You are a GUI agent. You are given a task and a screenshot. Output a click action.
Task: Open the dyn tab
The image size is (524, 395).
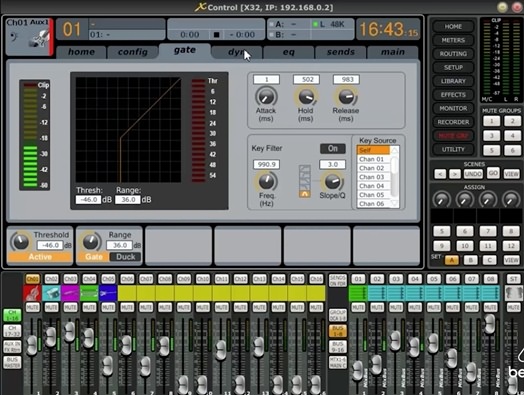click(237, 52)
